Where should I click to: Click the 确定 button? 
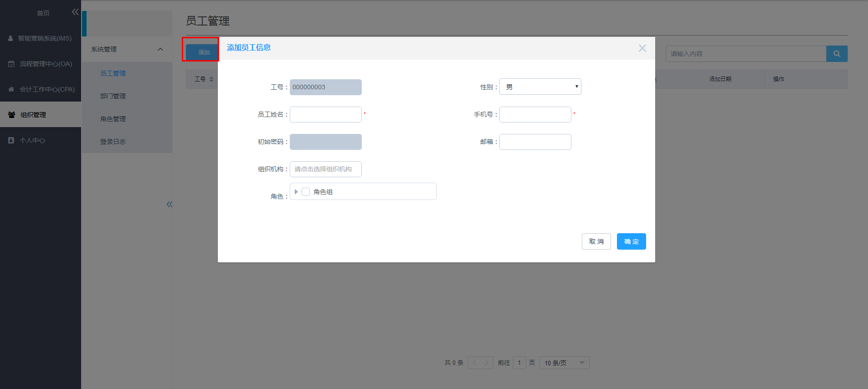631,241
